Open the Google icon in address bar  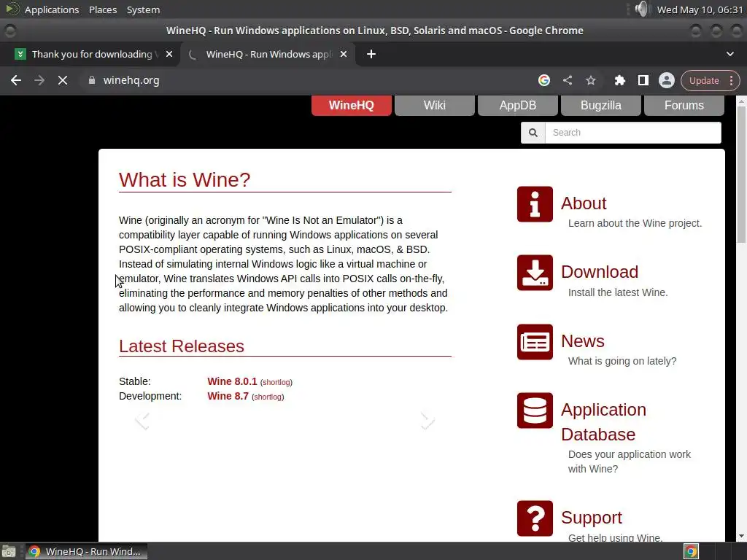click(x=544, y=80)
